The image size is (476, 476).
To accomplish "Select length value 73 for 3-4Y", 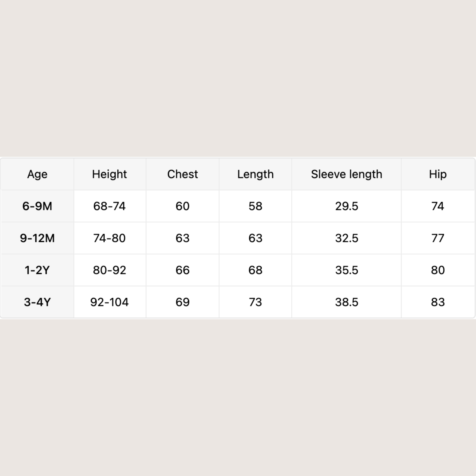I will point(255,302).
